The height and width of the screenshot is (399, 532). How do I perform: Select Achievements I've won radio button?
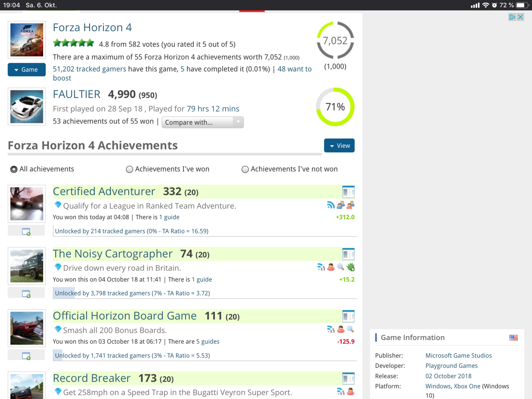(x=129, y=169)
